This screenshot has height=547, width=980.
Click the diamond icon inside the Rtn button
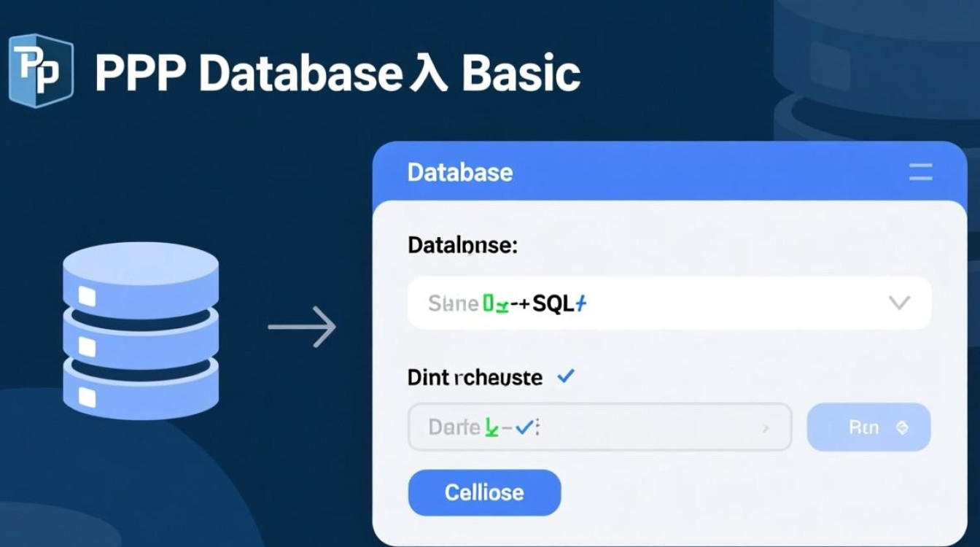click(x=901, y=428)
